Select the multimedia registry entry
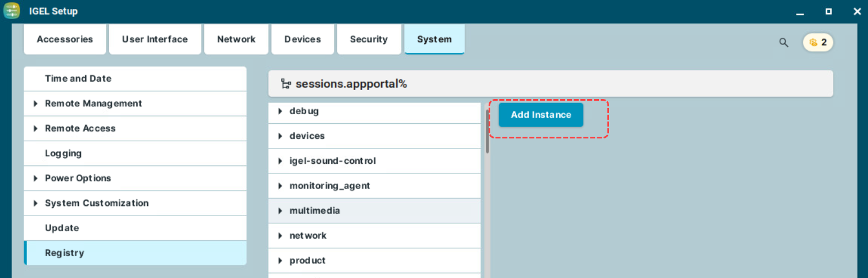The height and width of the screenshot is (278, 868). [x=315, y=211]
